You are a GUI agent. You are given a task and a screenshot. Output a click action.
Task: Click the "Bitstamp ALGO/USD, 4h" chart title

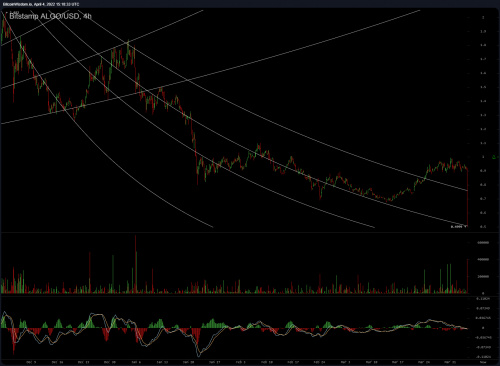tap(50, 16)
